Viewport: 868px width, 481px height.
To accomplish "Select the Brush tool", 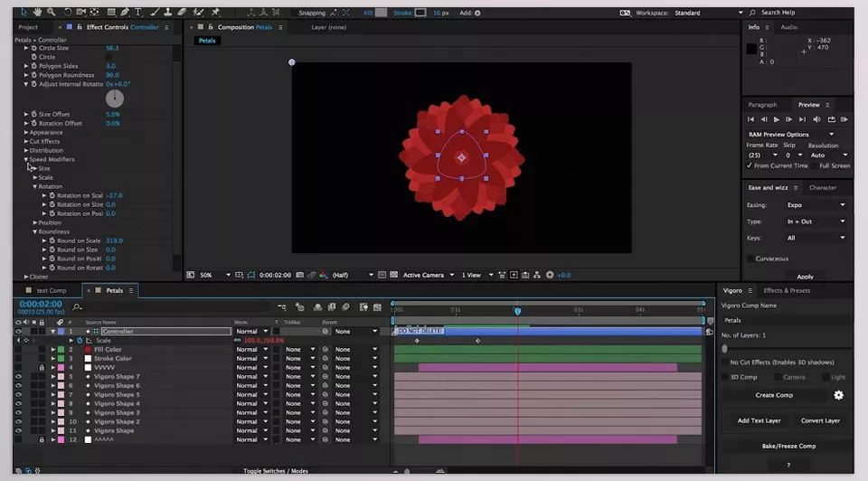I will (x=156, y=12).
